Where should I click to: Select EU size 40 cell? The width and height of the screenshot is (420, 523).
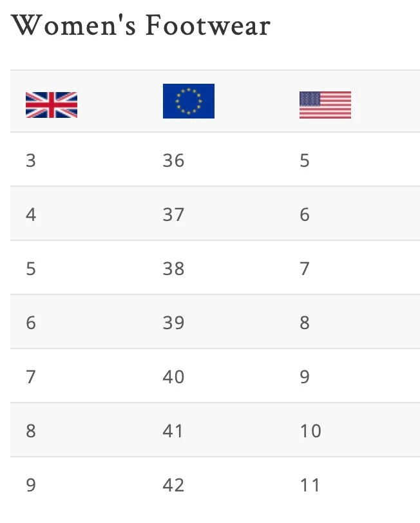coord(174,377)
